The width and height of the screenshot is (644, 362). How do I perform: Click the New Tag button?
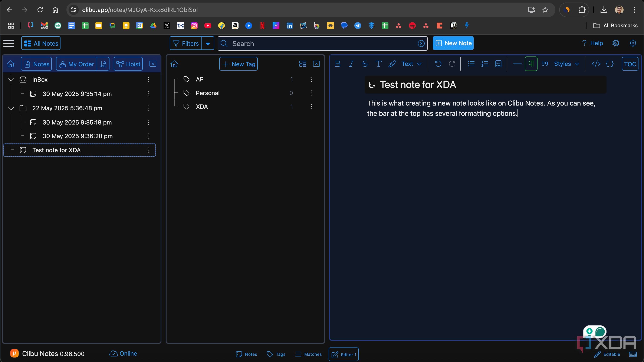tap(239, 64)
